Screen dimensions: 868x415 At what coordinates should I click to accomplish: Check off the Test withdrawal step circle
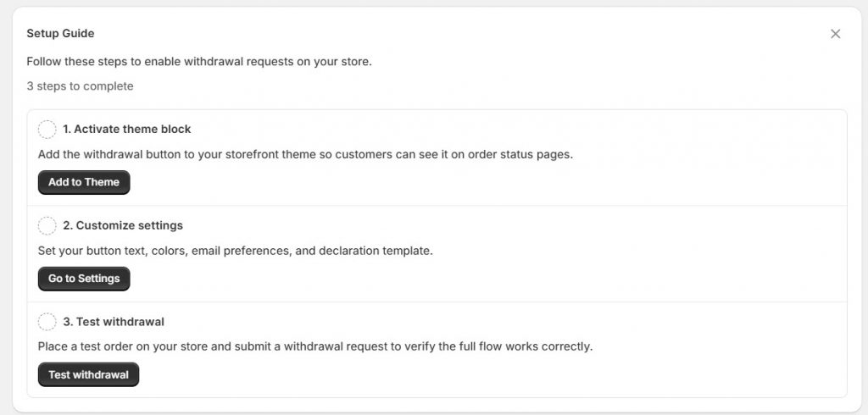point(47,322)
